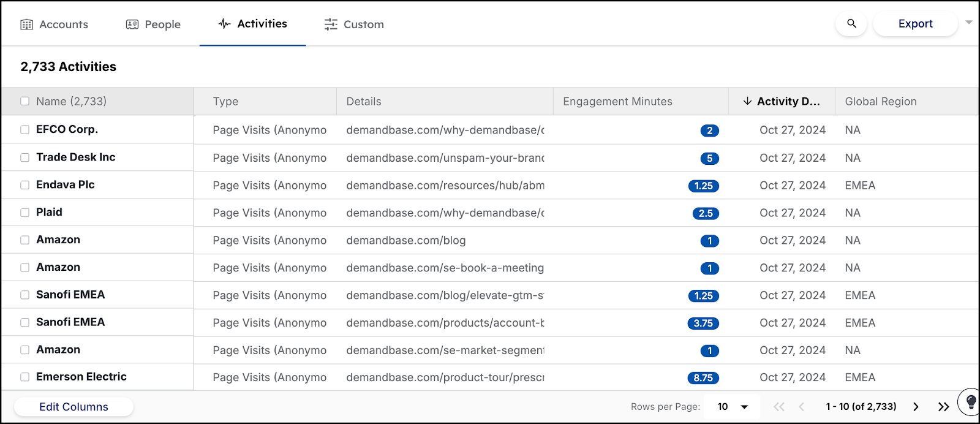Tick the Plaid row checkbox
Image resolution: width=980 pixels, height=424 pixels.
click(24, 213)
